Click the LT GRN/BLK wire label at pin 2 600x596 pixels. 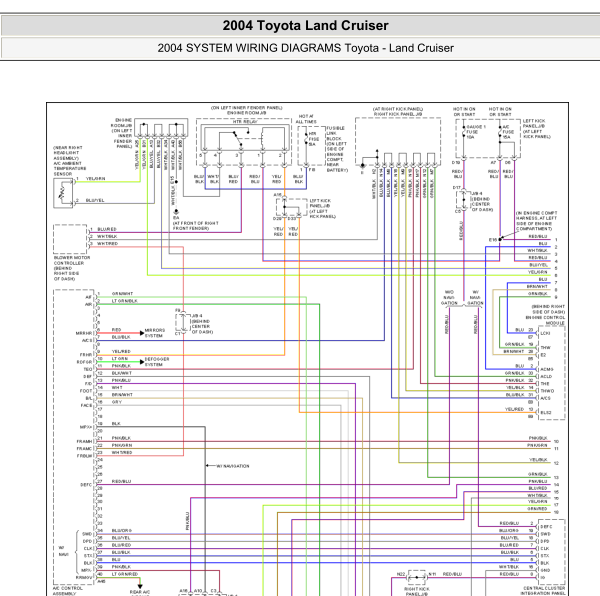[x=124, y=301]
